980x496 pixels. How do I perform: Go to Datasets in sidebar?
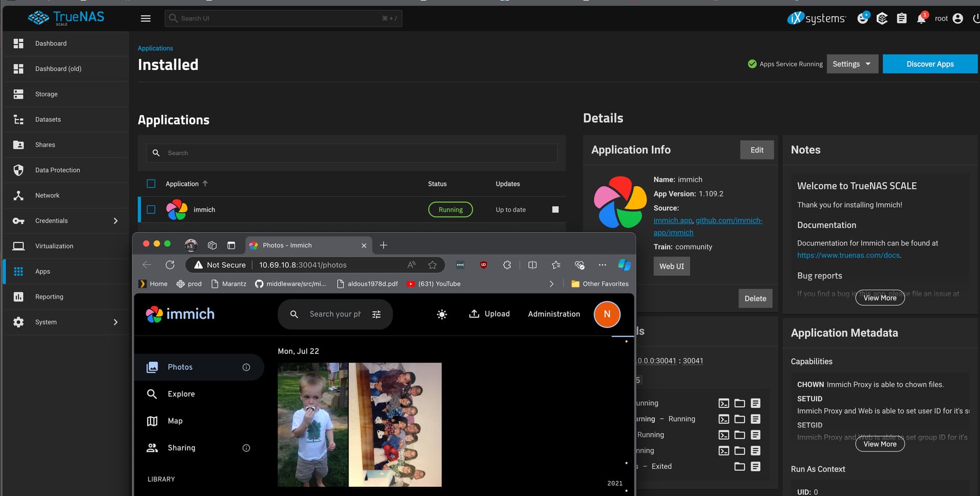[48, 119]
